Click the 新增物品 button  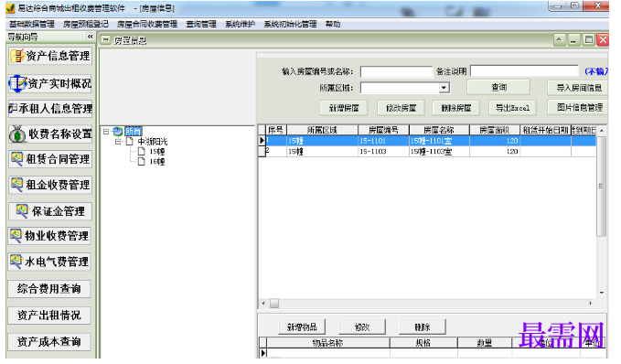click(x=302, y=327)
